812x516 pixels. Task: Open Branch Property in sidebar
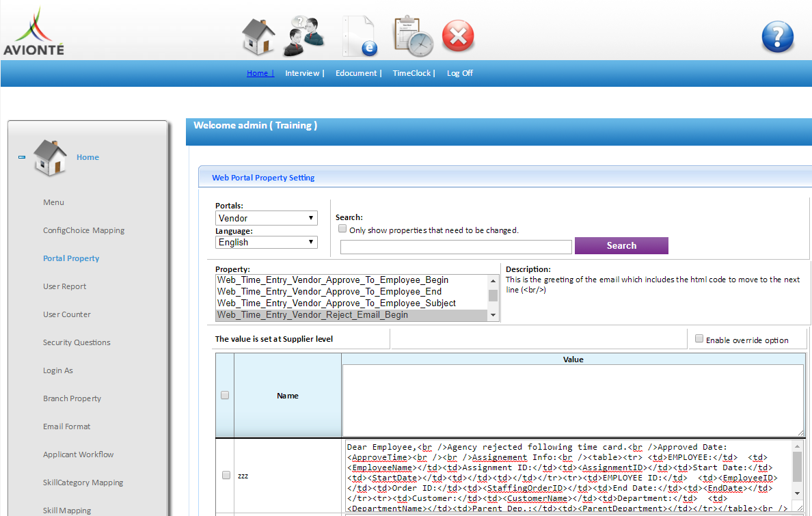pos(72,398)
